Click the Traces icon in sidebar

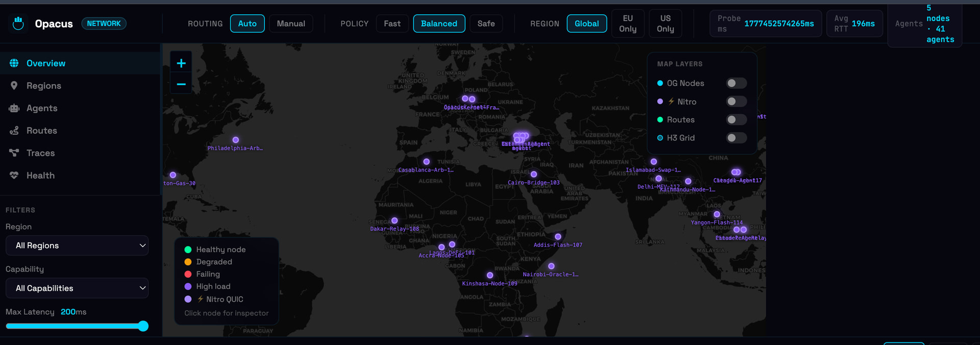point(14,153)
